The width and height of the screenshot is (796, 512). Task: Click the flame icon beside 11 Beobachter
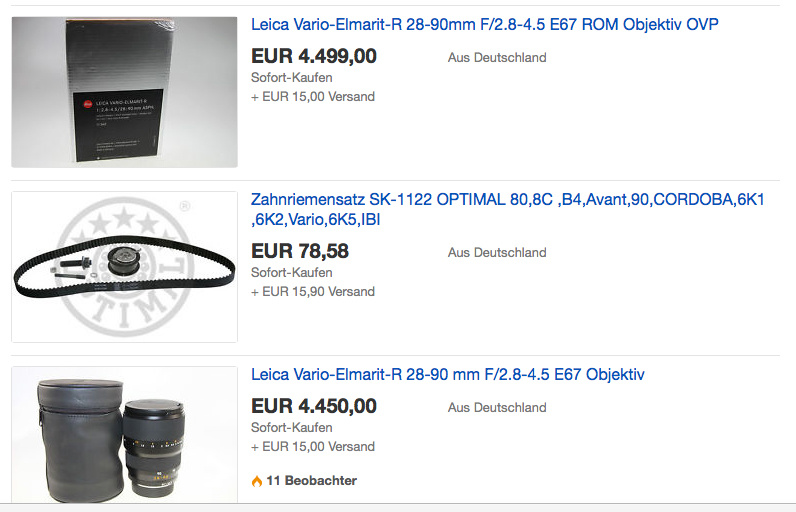[x=257, y=481]
